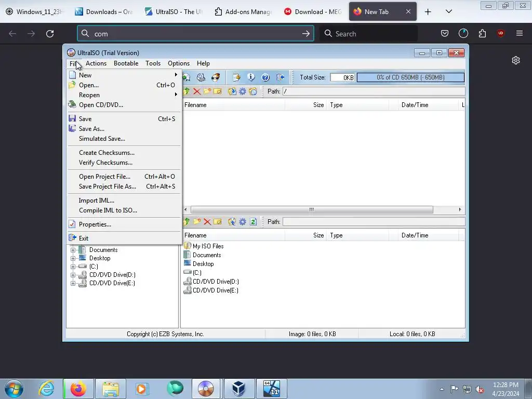Screen dimensions: 532x399
Task: Open the New submenu in File menu
Action: pyautogui.click(x=124, y=75)
